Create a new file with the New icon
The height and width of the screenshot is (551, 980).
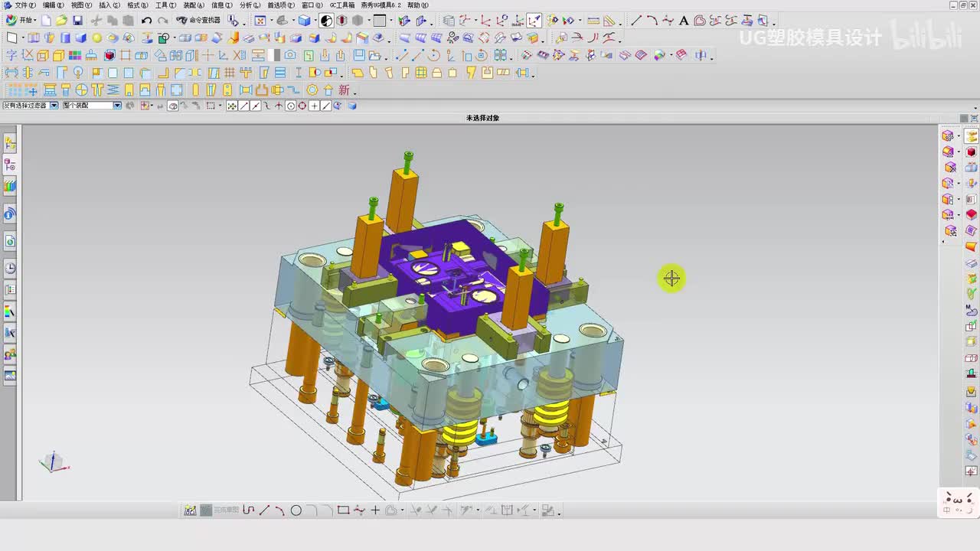click(x=46, y=21)
